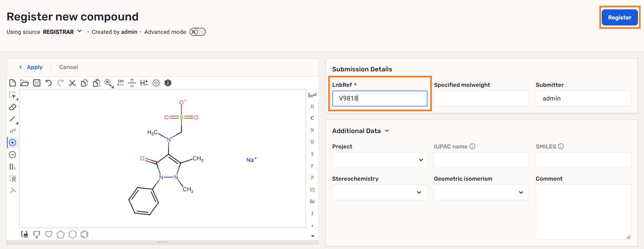
Task: Expand the Stereochemistry dropdown
Action: click(380, 192)
